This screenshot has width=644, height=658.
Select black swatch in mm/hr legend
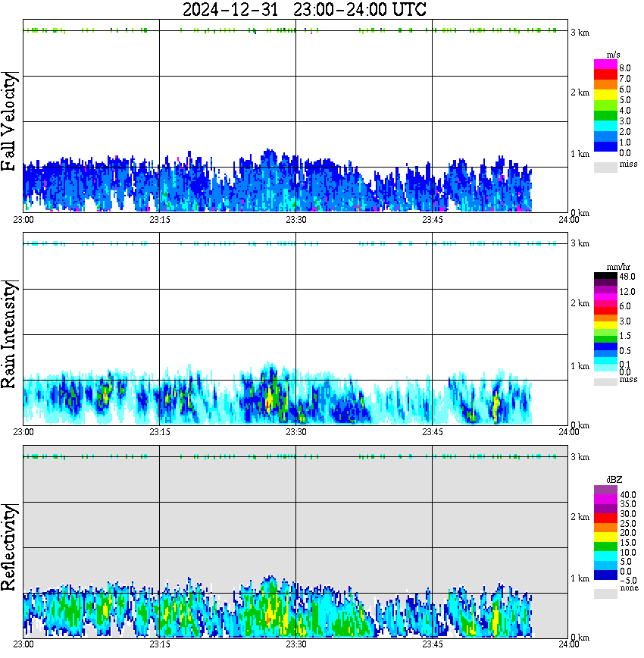pyautogui.click(x=605, y=276)
